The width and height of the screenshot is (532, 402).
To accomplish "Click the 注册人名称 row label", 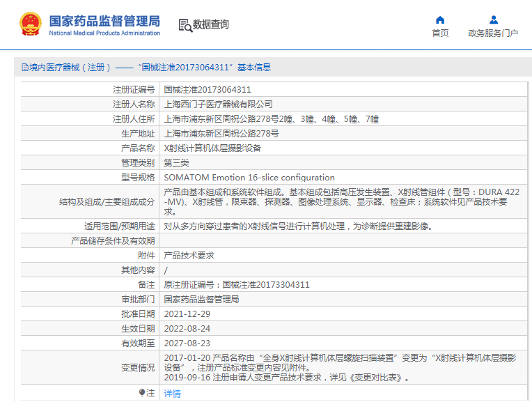I will pos(134,105).
